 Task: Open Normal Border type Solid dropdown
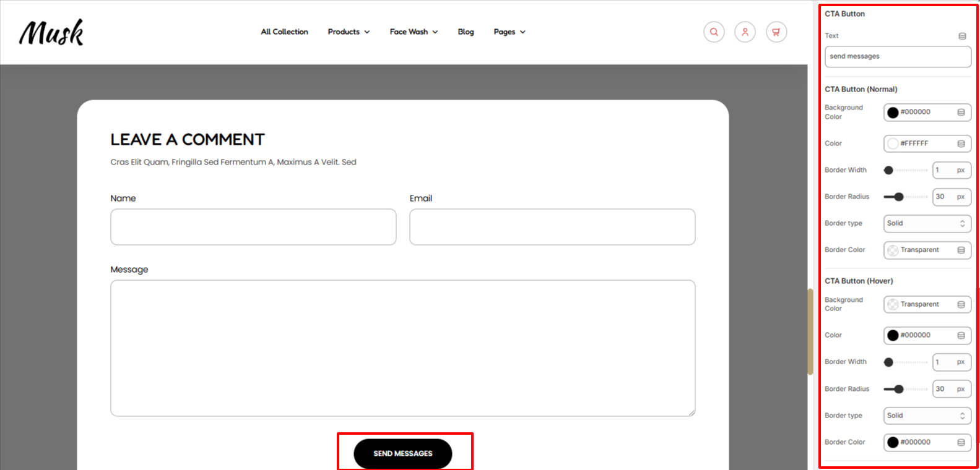pyautogui.click(x=927, y=223)
